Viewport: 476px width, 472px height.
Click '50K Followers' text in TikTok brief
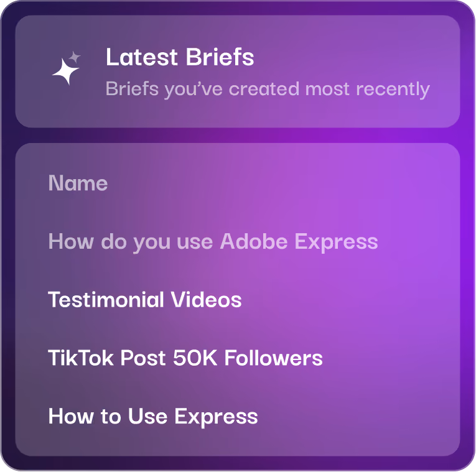click(248, 358)
